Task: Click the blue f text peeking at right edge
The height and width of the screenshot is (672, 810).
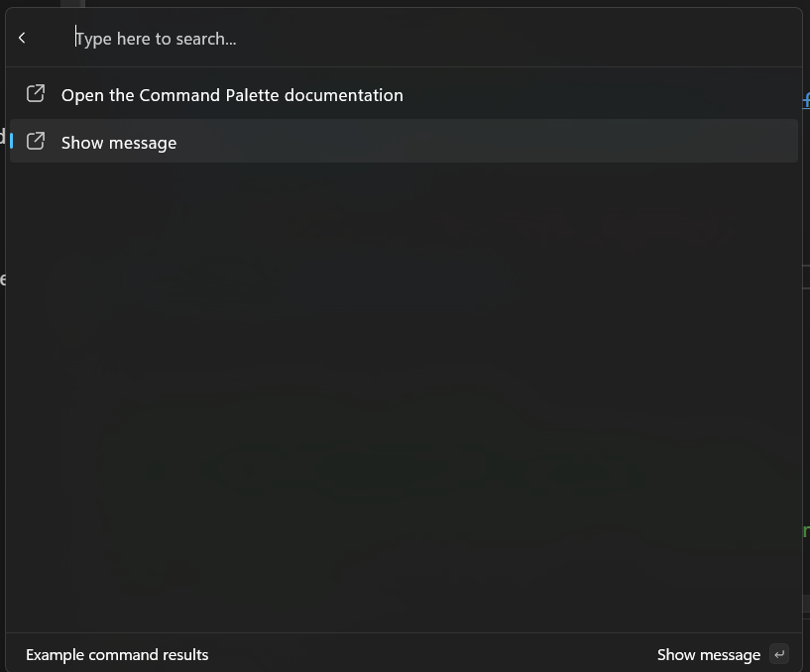Action: (x=805, y=100)
